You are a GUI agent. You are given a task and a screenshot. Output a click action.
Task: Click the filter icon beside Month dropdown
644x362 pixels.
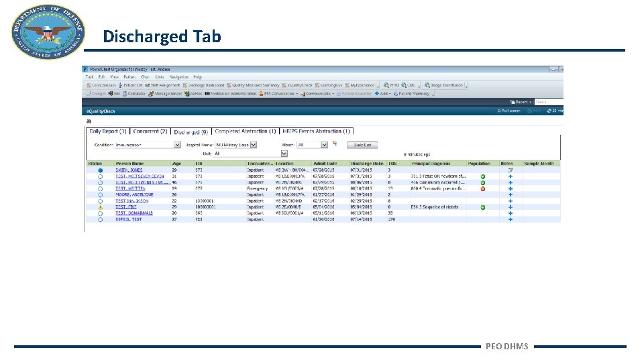tap(335, 143)
